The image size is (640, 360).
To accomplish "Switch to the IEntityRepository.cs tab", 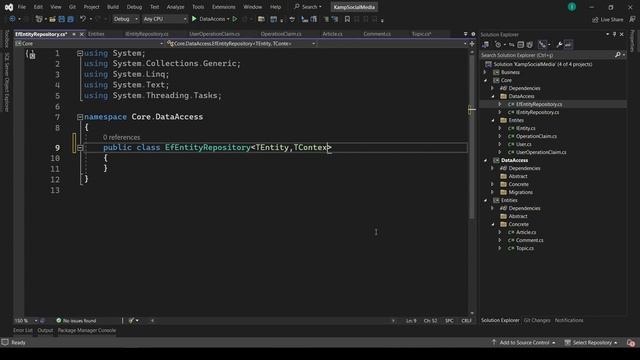I will (x=147, y=34).
